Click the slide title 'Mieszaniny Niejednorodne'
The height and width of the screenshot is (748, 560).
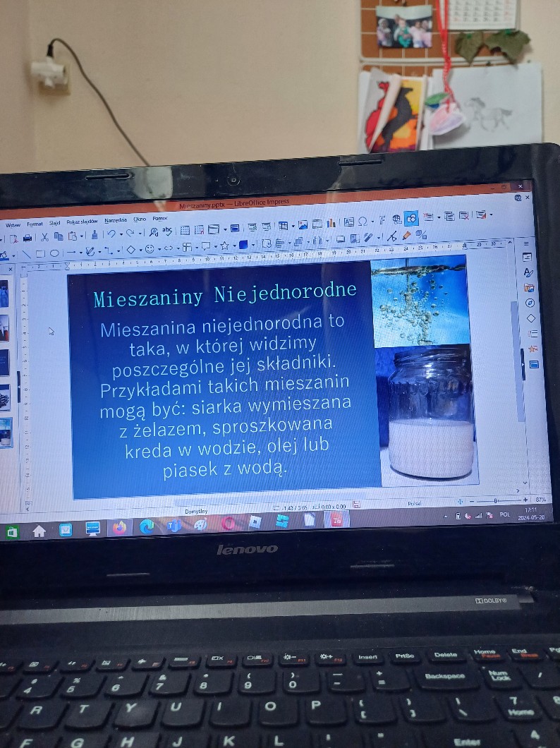pyautogui.click(x=224, y=294)
